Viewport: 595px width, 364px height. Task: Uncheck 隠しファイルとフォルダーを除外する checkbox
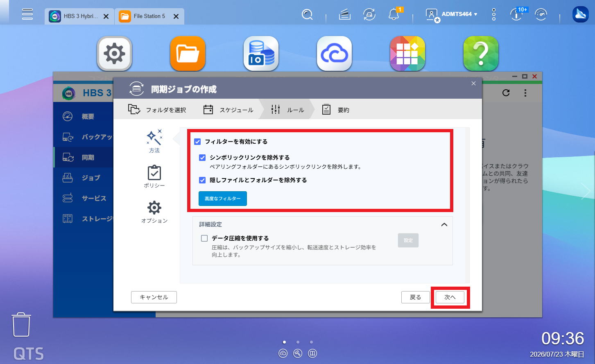pyautogui.click(x=202, y=180)
